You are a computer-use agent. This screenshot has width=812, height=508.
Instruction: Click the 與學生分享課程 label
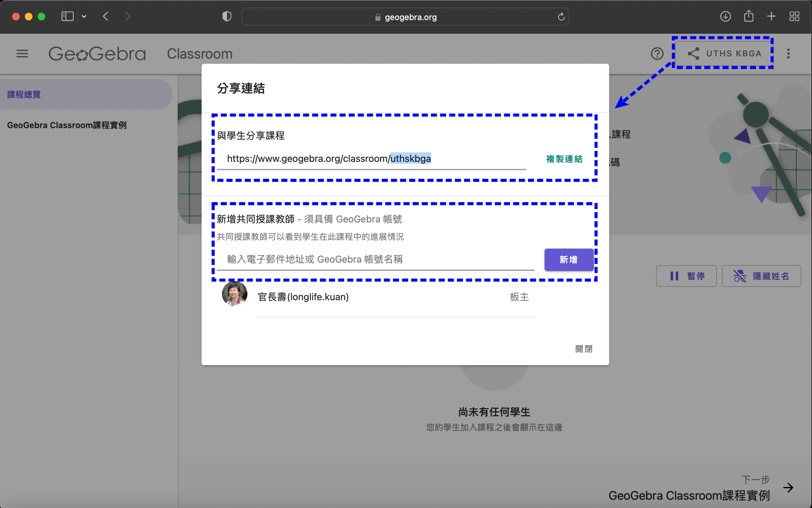pos(250,136)
